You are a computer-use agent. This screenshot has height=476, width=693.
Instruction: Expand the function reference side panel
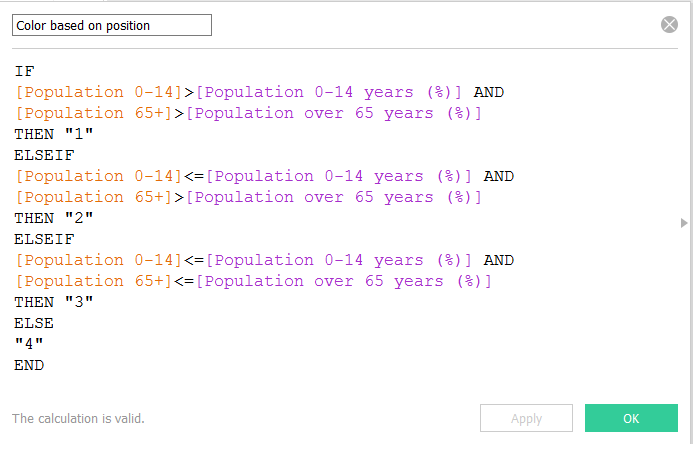(684, 223)
